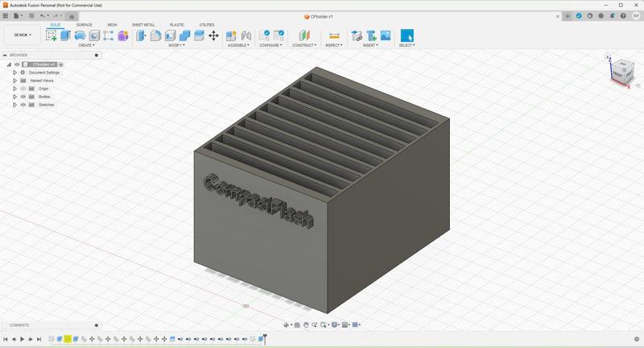
Task: Expand the Document Settings node
Action: coord(14,72)
